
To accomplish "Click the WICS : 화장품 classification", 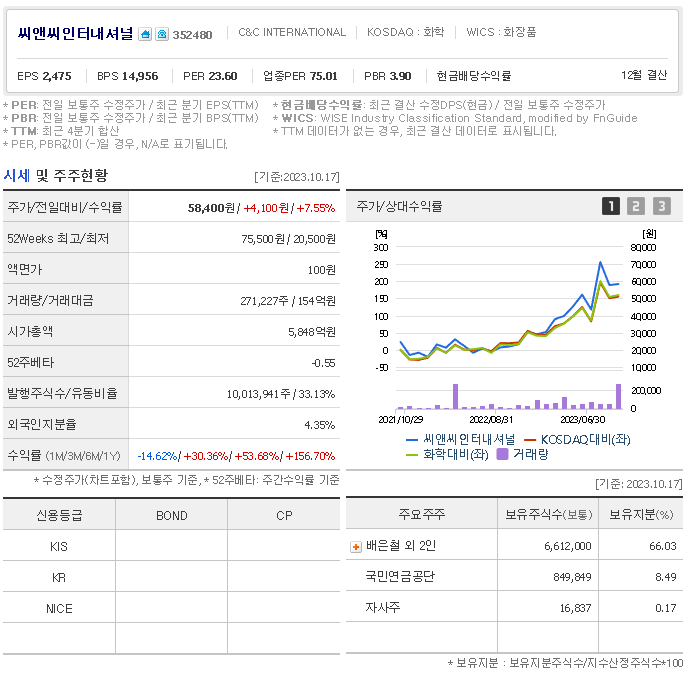I will click(501, 32).
